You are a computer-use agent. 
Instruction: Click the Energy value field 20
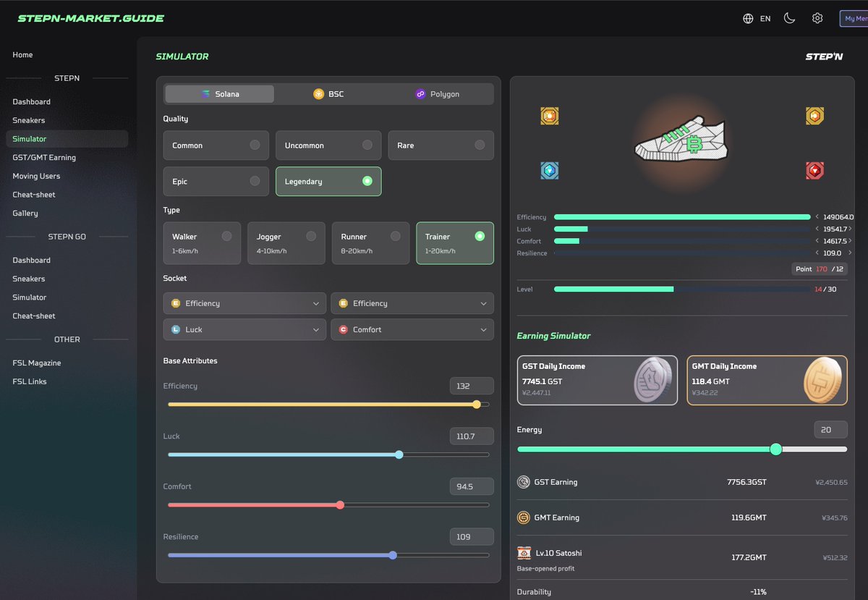[830, 430]
